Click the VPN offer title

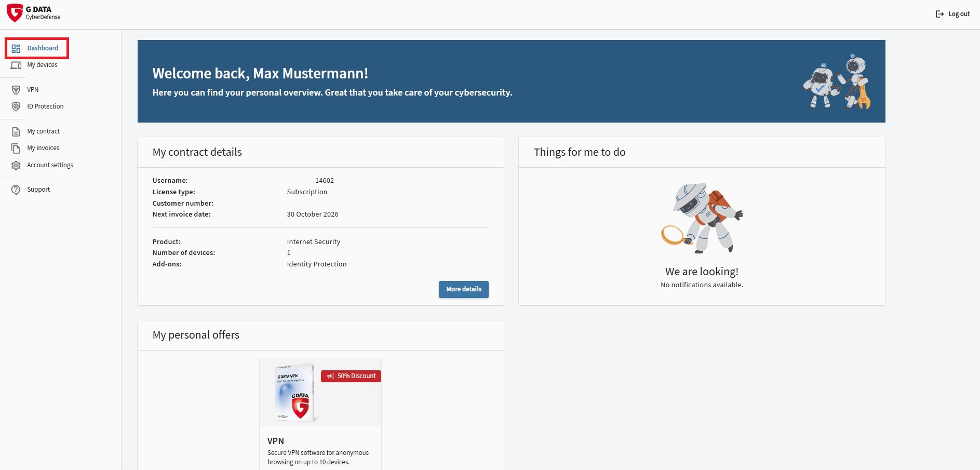276,441
